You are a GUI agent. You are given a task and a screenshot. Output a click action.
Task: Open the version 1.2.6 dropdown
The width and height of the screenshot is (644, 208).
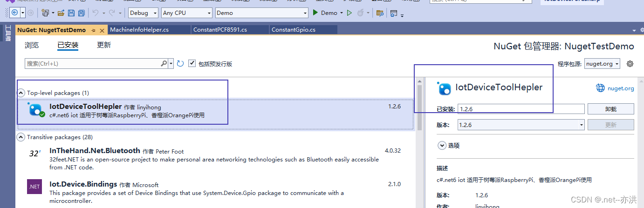coord(521,125)
